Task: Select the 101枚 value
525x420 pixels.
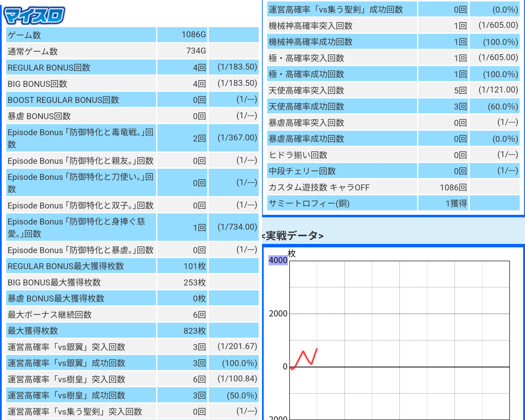Action: (x=195, y=266)
